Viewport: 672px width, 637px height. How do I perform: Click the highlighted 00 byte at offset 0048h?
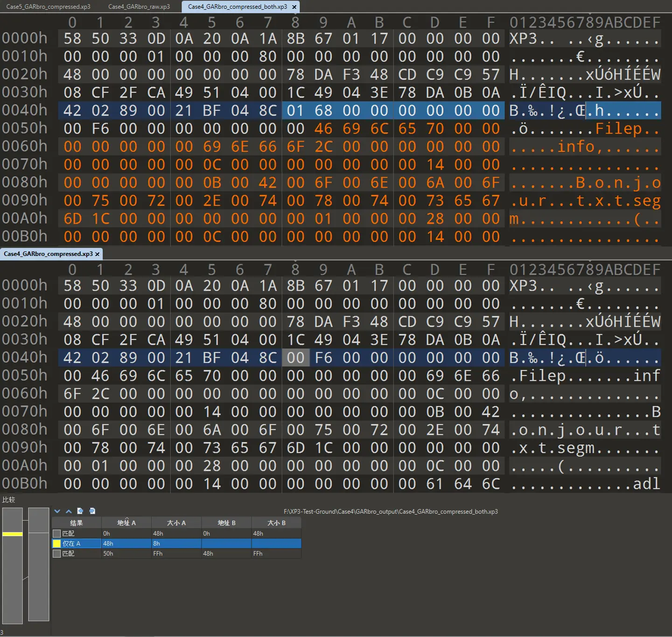(x=295, y=358)
